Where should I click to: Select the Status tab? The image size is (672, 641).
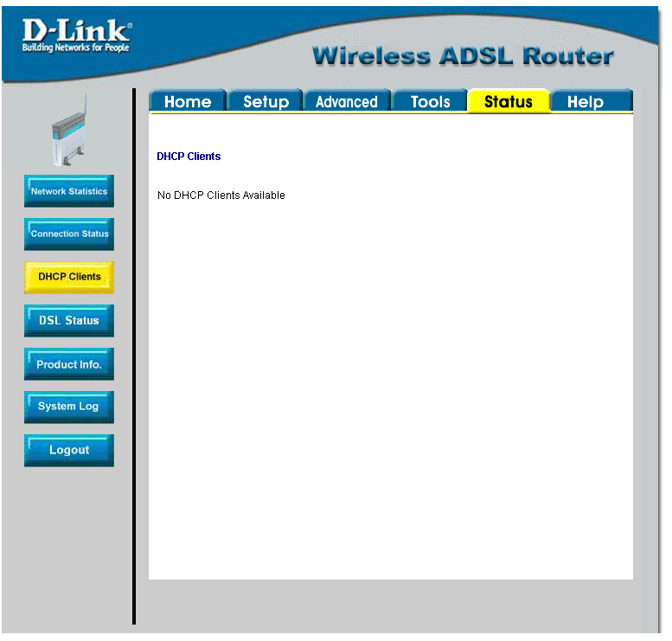(509, 101)
